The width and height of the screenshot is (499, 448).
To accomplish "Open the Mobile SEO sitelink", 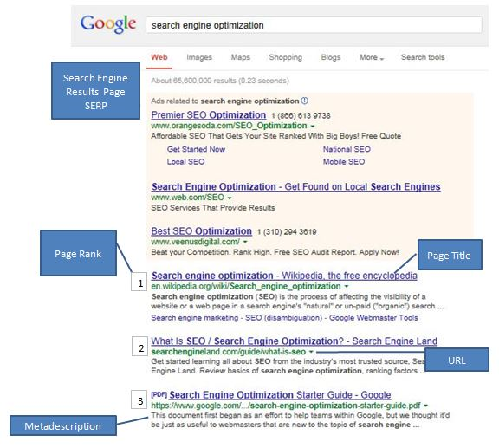I will [344, 162].
